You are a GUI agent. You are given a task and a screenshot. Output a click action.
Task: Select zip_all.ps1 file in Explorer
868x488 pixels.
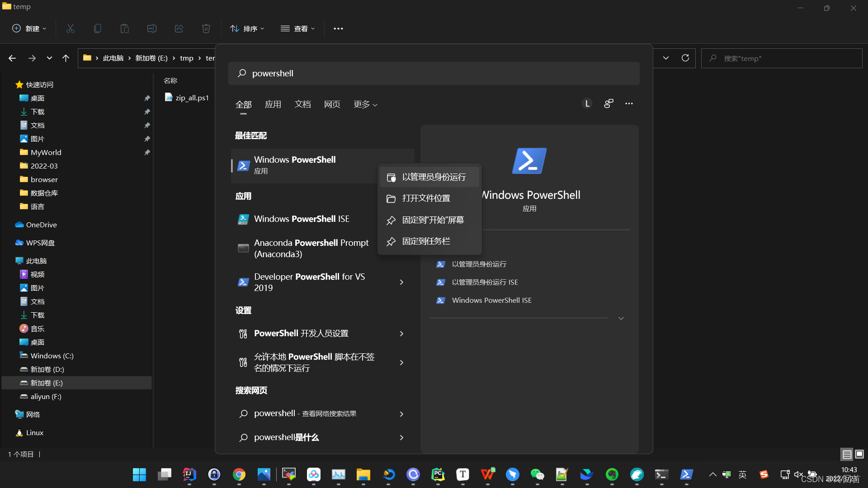[187, 98]
